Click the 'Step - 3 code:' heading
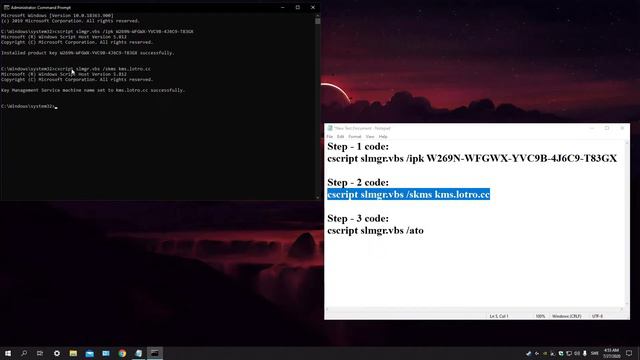 coord(358,218)
